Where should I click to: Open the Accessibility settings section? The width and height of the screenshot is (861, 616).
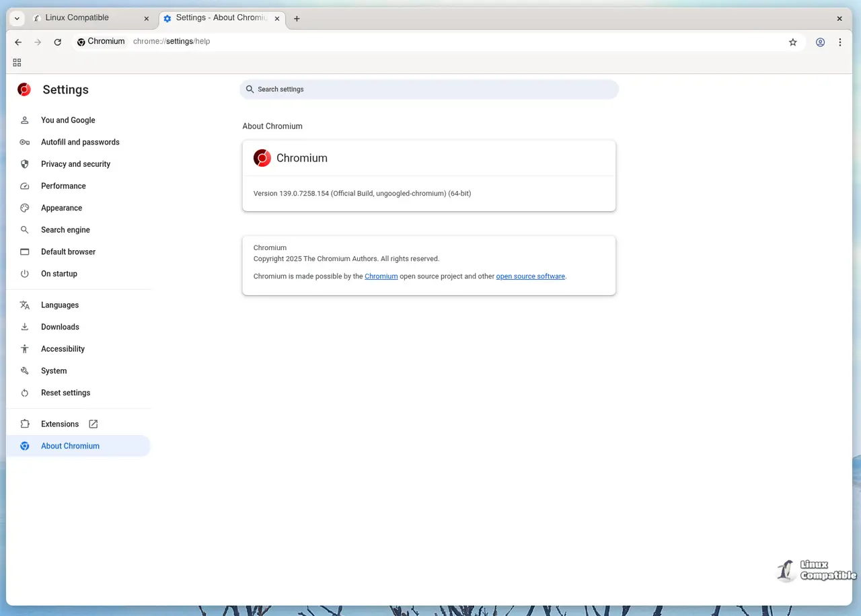[x=63, y=348]
